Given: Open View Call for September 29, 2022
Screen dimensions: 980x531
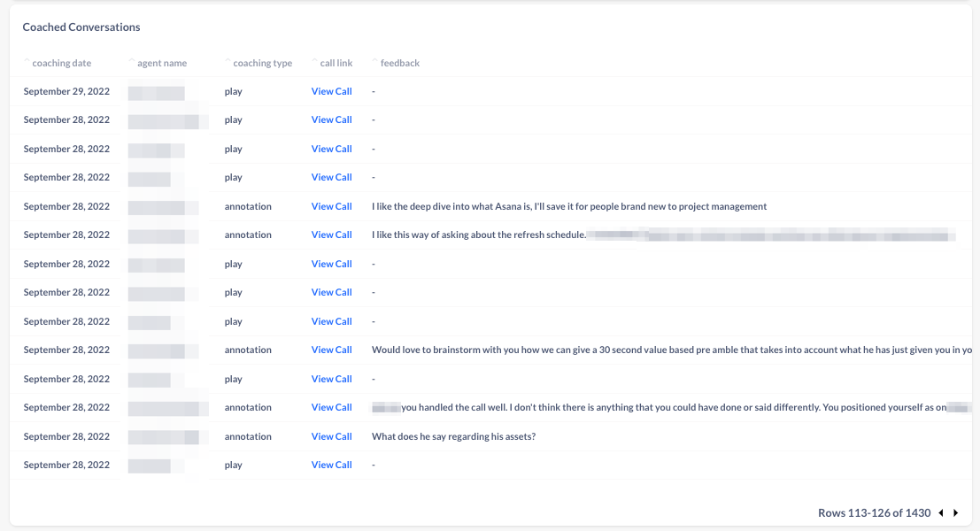Looking at the screenshot, I should coord(331,91).
